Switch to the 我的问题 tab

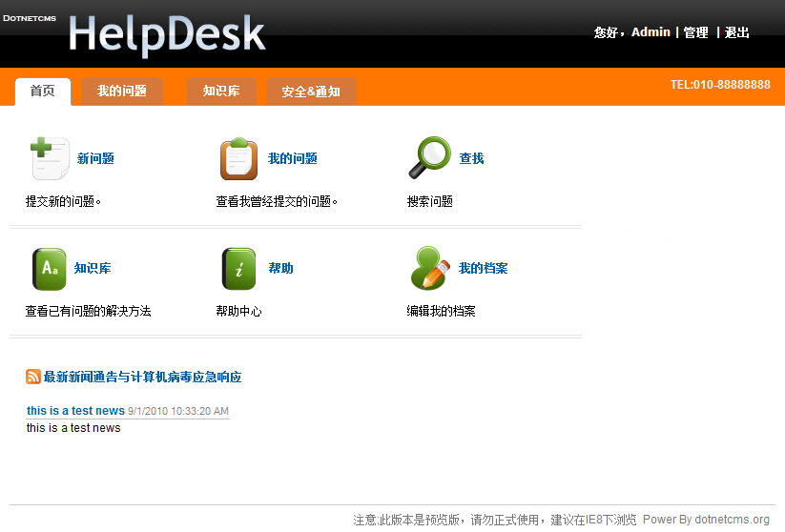(x=122, y=92)
